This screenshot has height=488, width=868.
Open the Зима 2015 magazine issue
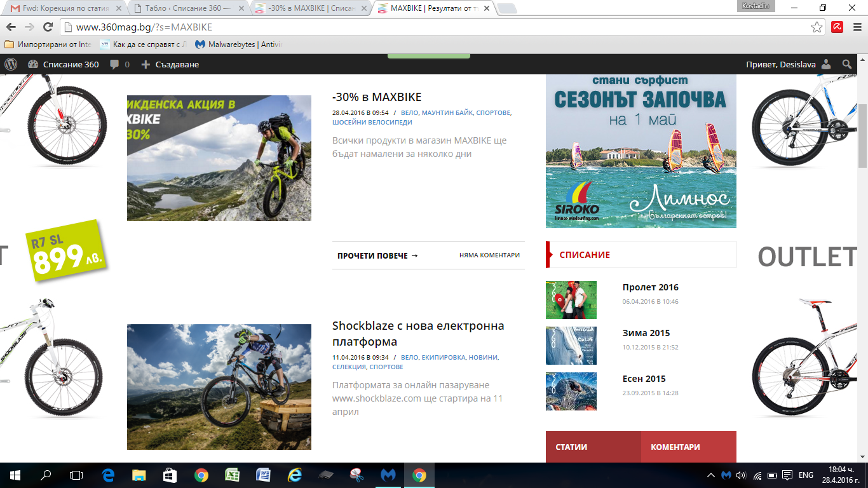[646, 333]
